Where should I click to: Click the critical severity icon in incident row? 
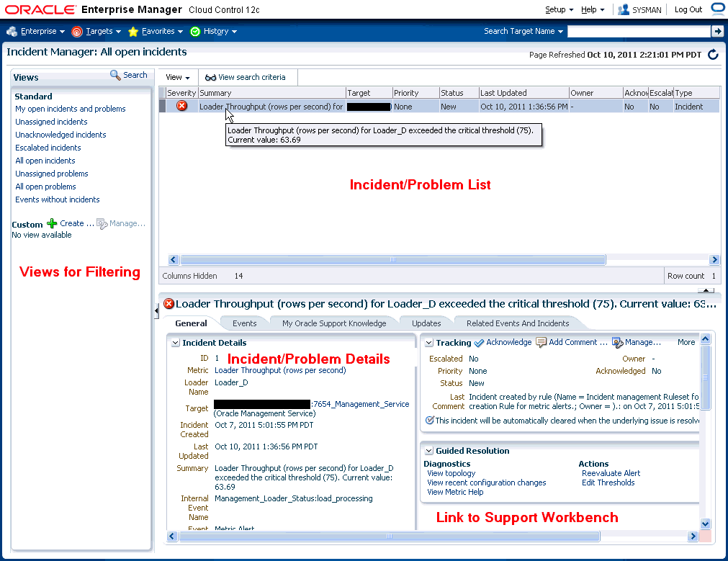(x=182, y=106)
